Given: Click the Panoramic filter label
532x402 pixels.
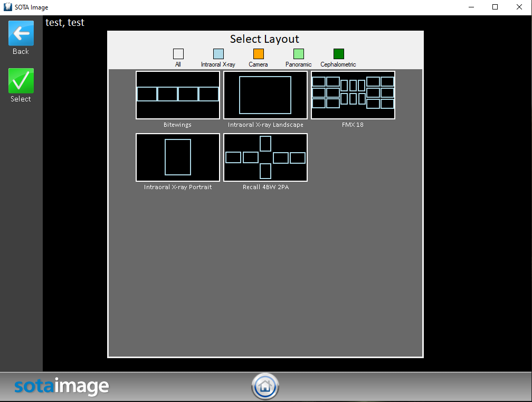Looking at the screenshot, I should [x=299, y=64].
